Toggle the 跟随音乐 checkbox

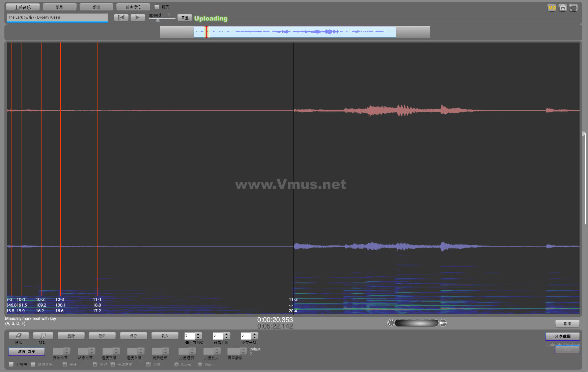click(x=33, y=364)
